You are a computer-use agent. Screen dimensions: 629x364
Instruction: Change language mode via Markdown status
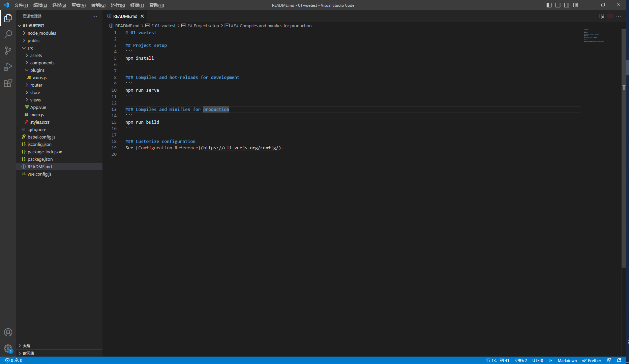point(567,360)
